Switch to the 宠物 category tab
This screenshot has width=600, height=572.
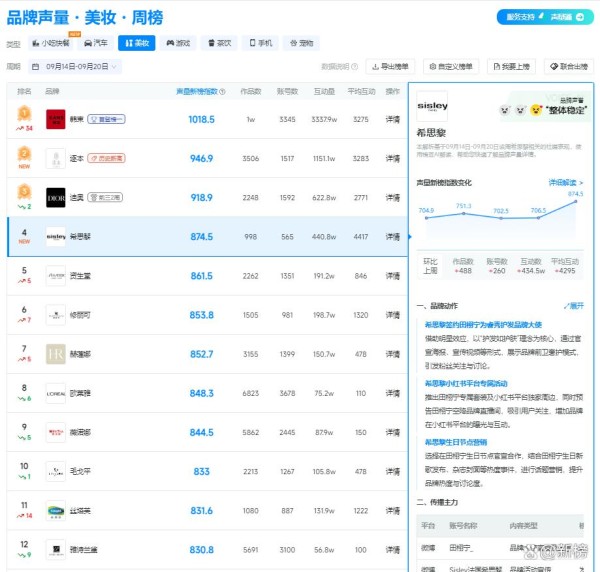pos(301,43)
